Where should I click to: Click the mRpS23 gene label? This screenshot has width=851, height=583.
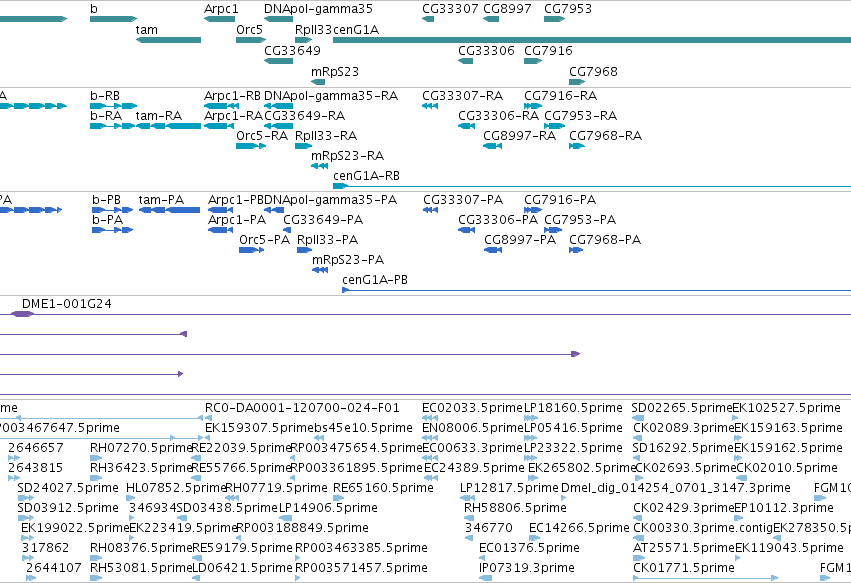coord(335,72)
